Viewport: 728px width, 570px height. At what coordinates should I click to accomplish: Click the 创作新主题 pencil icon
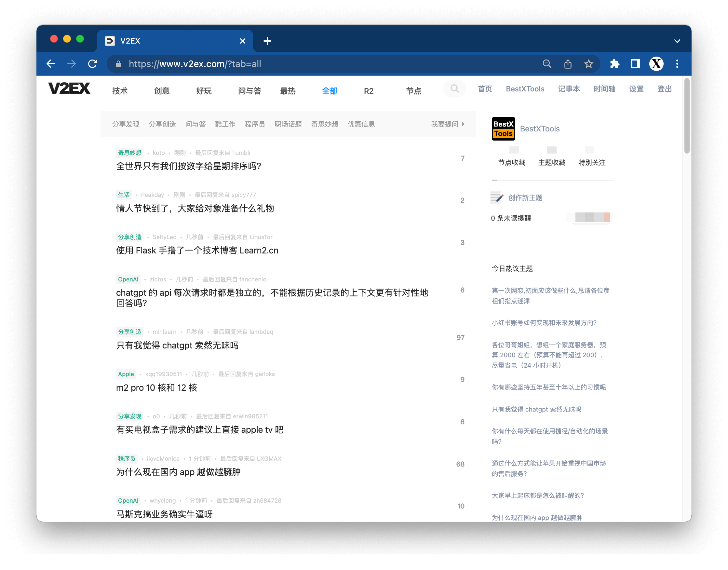point(496,197)
